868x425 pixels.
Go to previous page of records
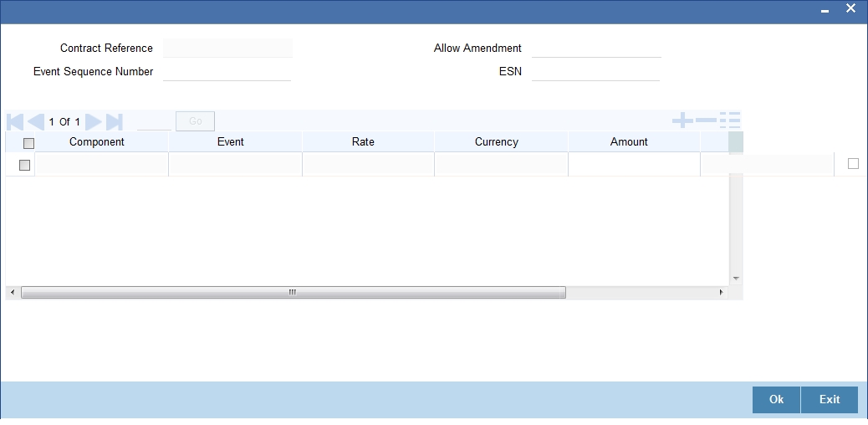36,122
